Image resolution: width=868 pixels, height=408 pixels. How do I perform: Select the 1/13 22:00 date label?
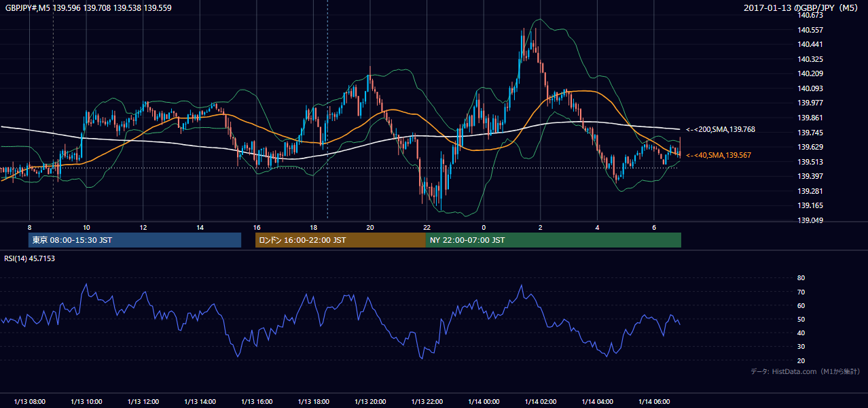coord(427,401)
